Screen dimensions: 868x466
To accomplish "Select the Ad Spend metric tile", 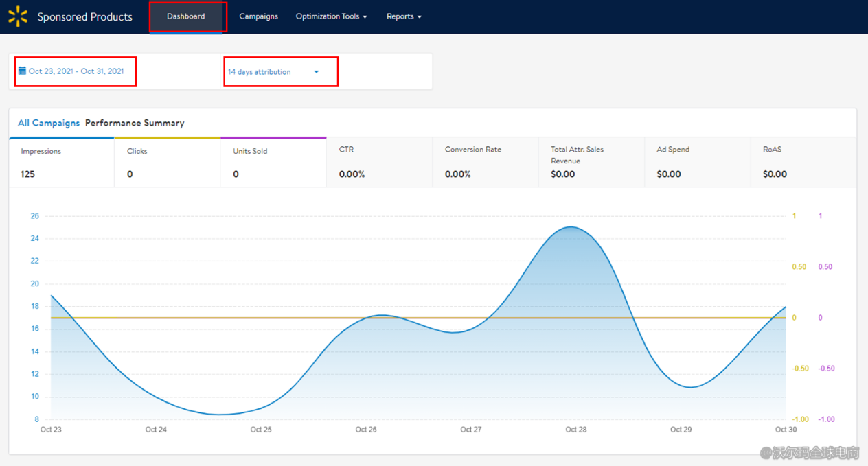I will [x=697, y=163].
